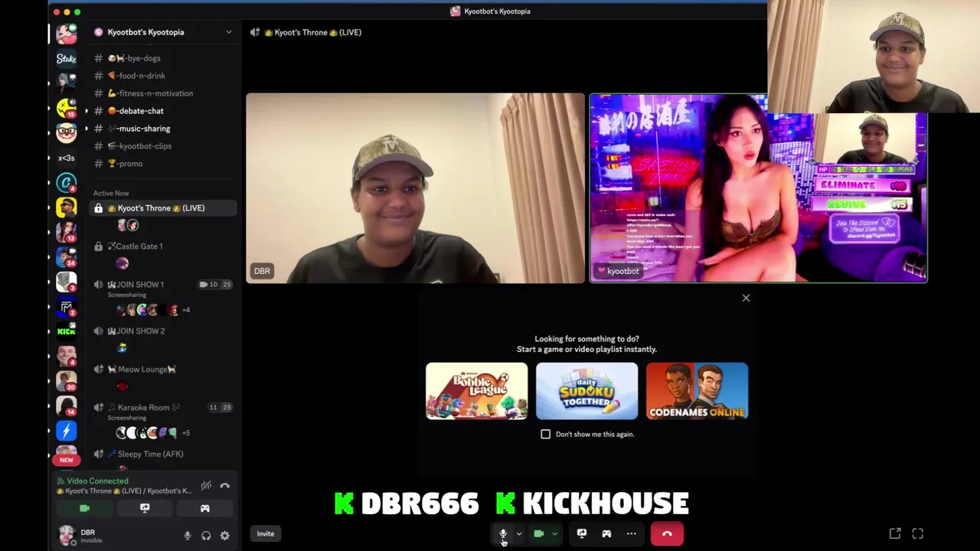The height and width of the screenshot is (551, 980).
Task: Open the Kyootbot's Kyootopia server icon at top
Action: pos(67,33)
